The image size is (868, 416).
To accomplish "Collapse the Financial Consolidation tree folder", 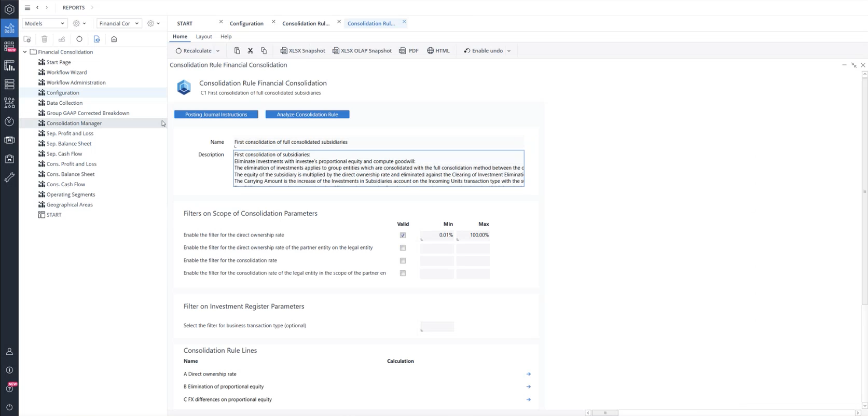I will pyautogui.click(x=25, y=52).
